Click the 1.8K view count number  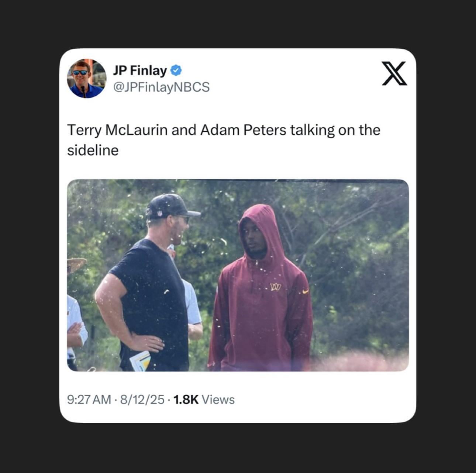click(x=186, y=400)
